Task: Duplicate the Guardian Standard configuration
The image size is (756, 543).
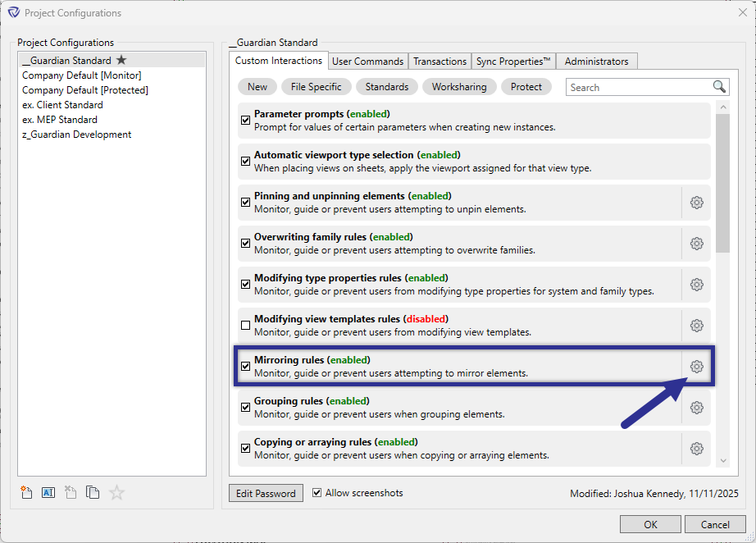Action: [x=93, y=492]
